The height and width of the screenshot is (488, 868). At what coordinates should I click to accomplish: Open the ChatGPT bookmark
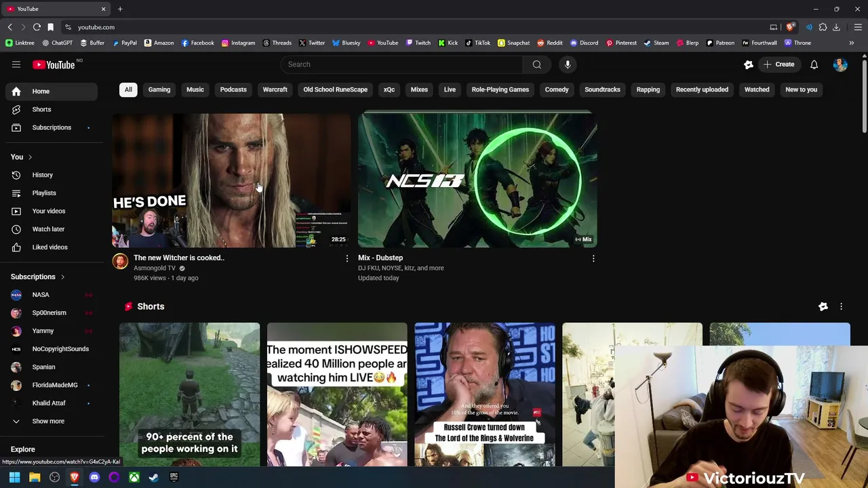[x=57, y=43]
